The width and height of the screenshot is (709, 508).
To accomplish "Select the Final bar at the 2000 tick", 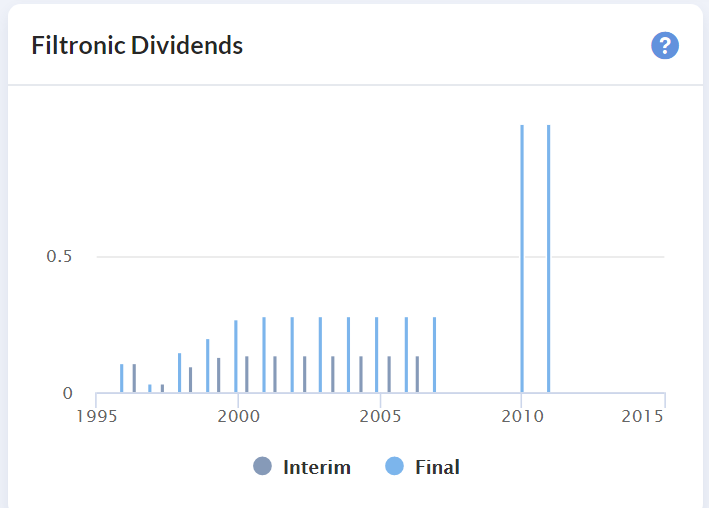I will [x=236, y=356].
